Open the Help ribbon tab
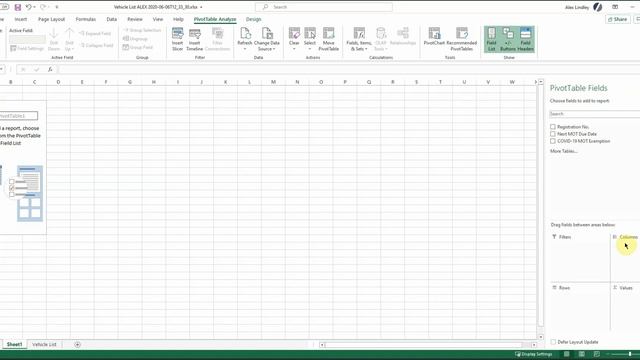 [178, 19]
